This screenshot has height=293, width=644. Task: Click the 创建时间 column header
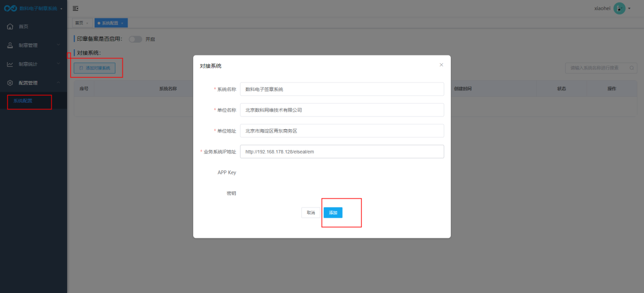click(x=463, y=89)
